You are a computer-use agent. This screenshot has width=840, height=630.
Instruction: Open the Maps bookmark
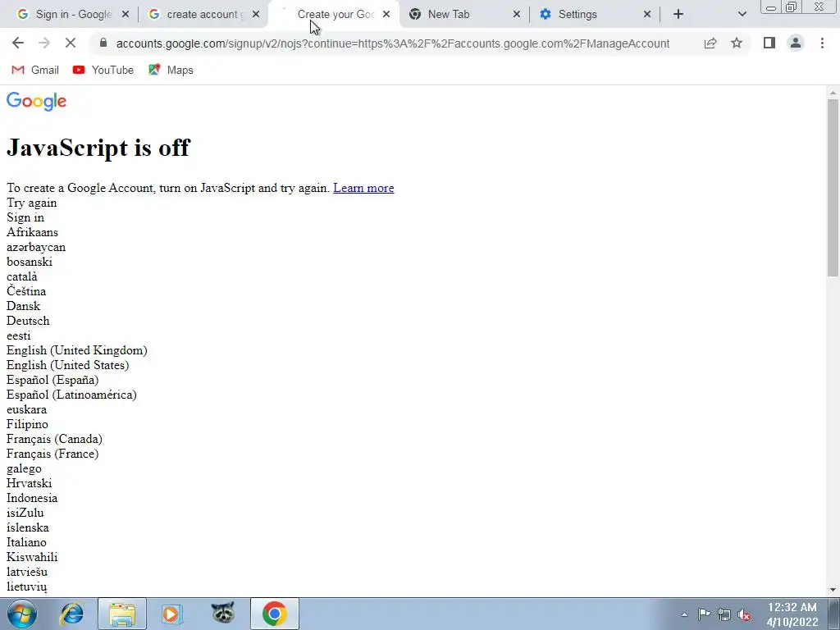click(x=171, y=71)
